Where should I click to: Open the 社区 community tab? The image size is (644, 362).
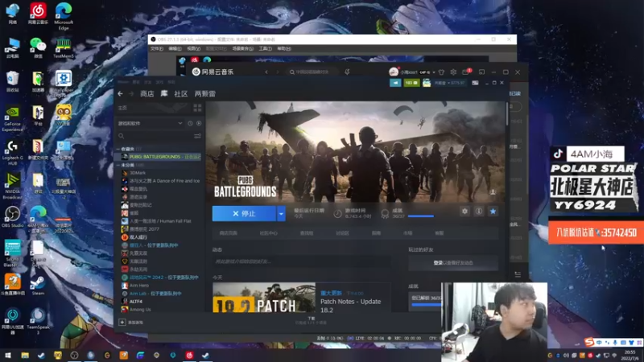180,93
